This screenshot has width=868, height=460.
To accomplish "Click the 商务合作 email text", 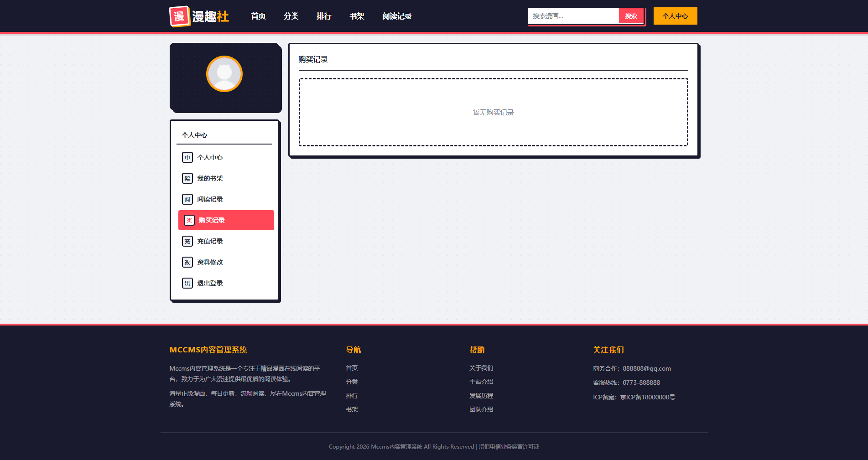I will point(632,368).
